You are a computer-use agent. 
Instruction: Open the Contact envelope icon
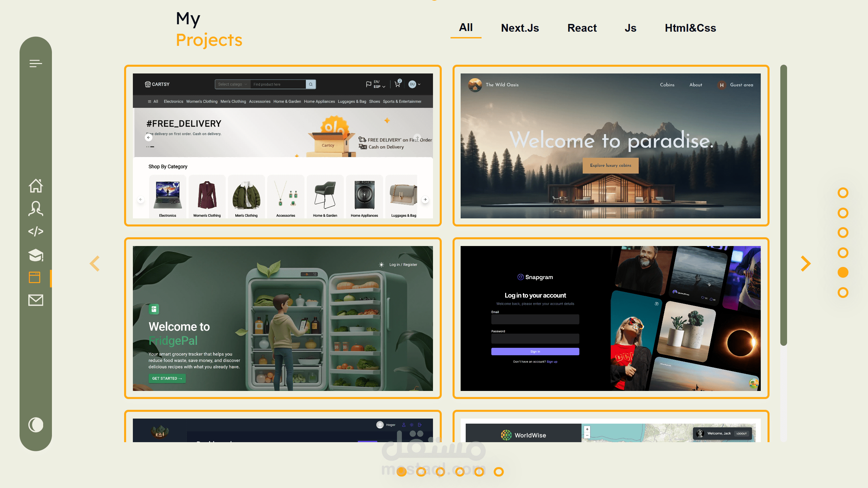35,300
